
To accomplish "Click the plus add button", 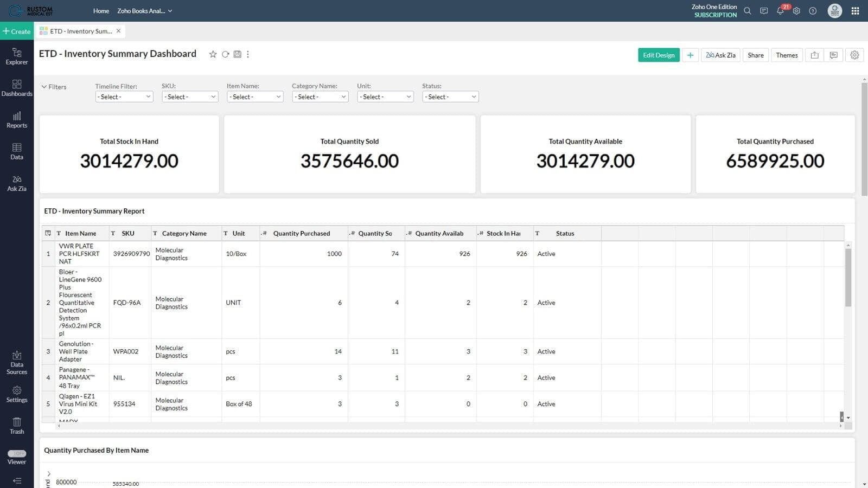I will tap(690, 55).
